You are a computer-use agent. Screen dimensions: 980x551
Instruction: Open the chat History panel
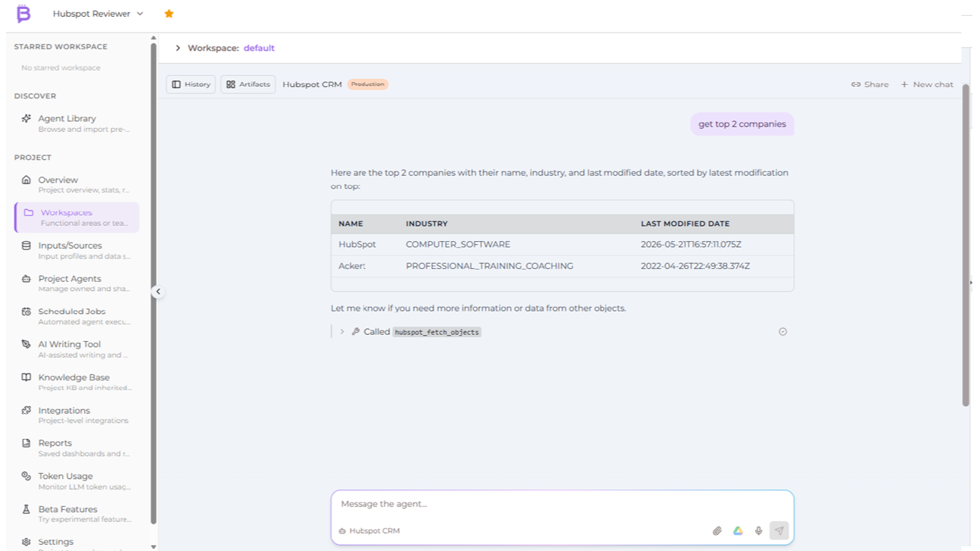(191, 84)
